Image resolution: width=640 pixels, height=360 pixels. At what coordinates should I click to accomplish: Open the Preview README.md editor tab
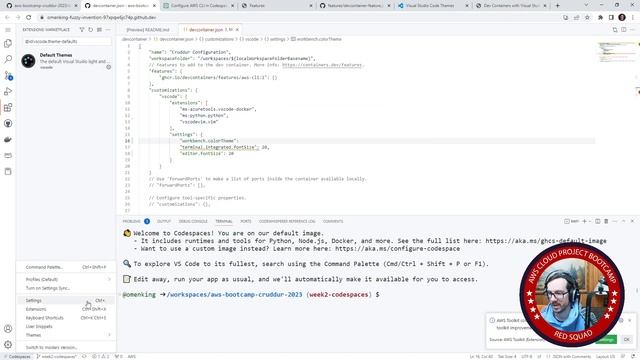pos(147,30)
